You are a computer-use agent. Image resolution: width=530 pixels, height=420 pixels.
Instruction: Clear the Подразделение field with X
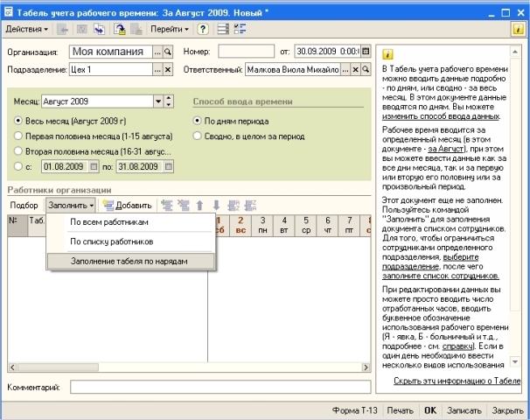tap(168, 70)
